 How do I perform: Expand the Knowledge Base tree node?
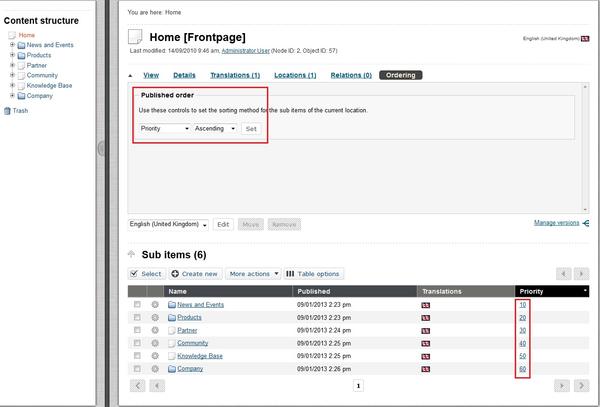12,85
